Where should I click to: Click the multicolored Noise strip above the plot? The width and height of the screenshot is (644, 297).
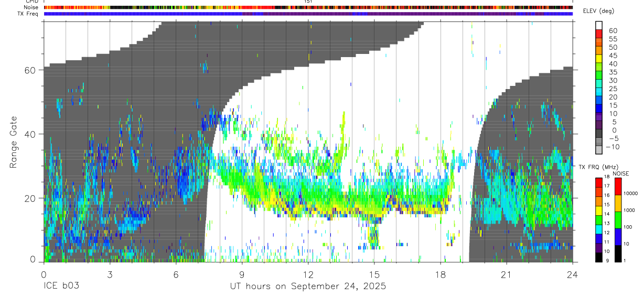tap(308, 7)
